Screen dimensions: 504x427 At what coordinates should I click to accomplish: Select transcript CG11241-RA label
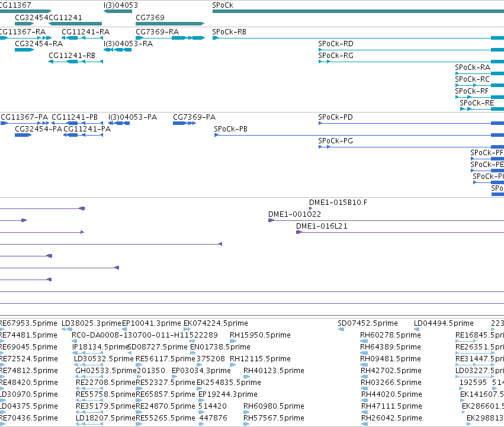pyautogui.click(x=85, y=32)
